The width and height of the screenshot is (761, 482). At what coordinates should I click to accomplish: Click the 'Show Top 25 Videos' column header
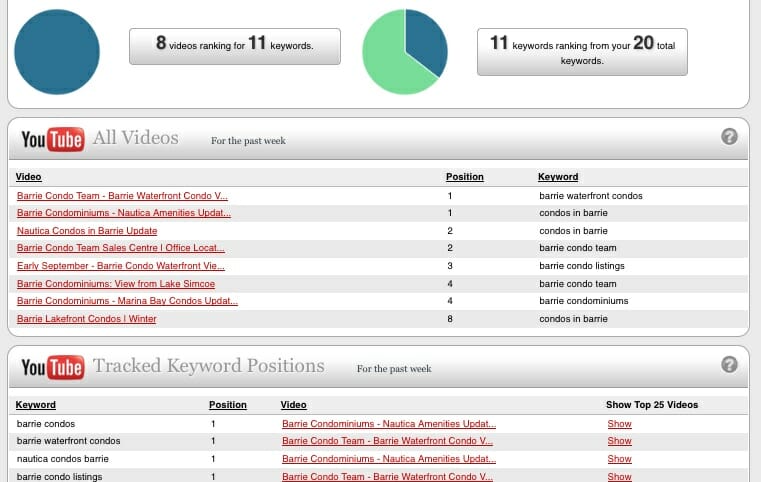(652, 405)
